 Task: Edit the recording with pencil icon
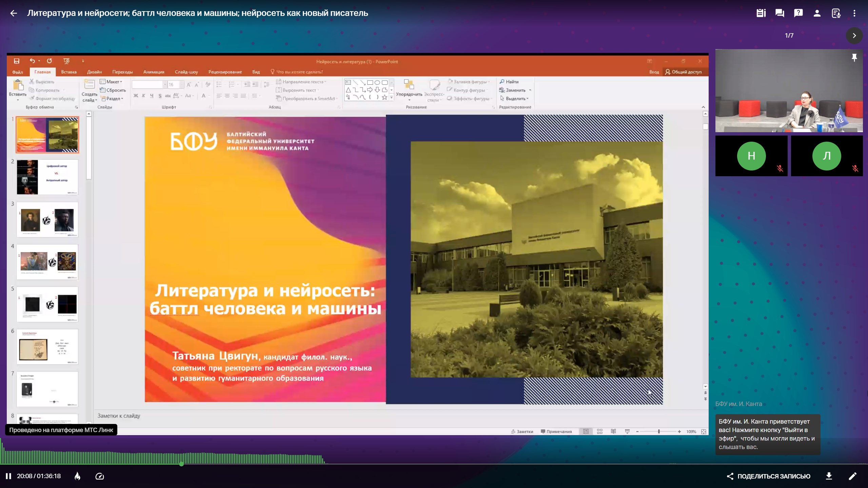pyautogui.click(x=852, y=476)
